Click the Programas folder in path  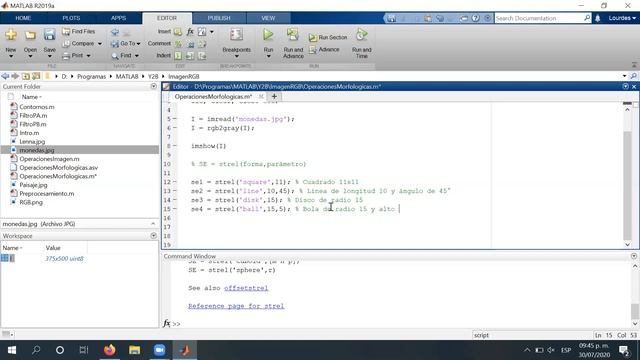[x=91, y=76]
